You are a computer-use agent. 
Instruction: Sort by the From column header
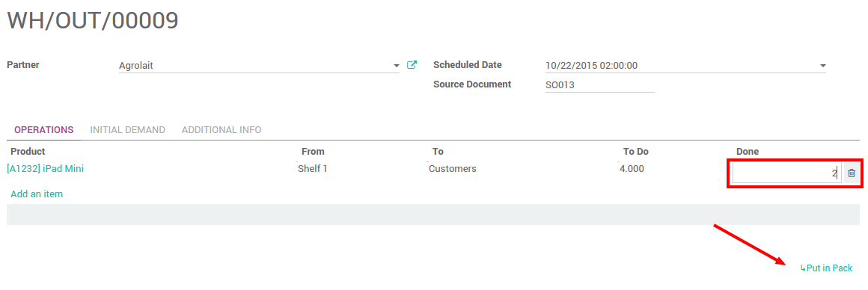click(313, 152)
